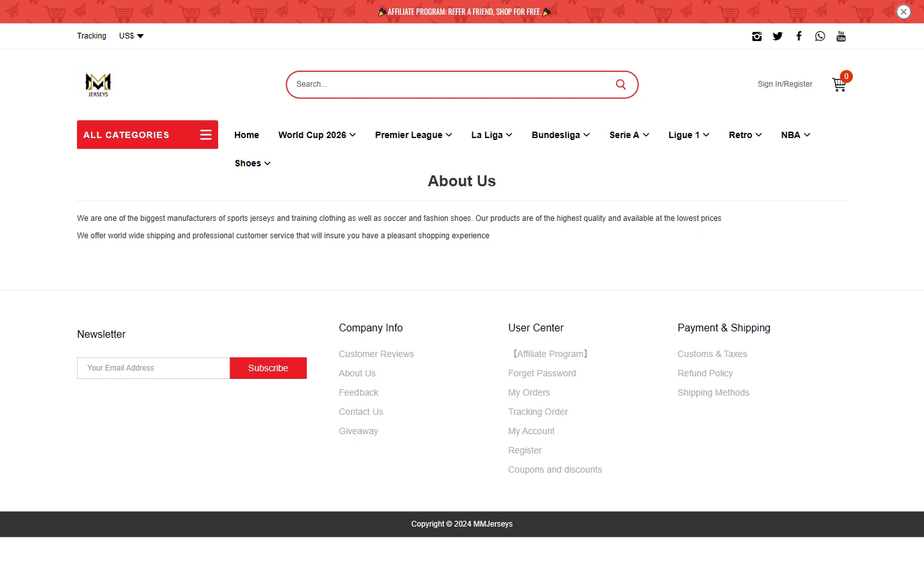This screenshot has width=924, height=578.
Task: Open the Twitter social icon
Action: pos(778,37)
